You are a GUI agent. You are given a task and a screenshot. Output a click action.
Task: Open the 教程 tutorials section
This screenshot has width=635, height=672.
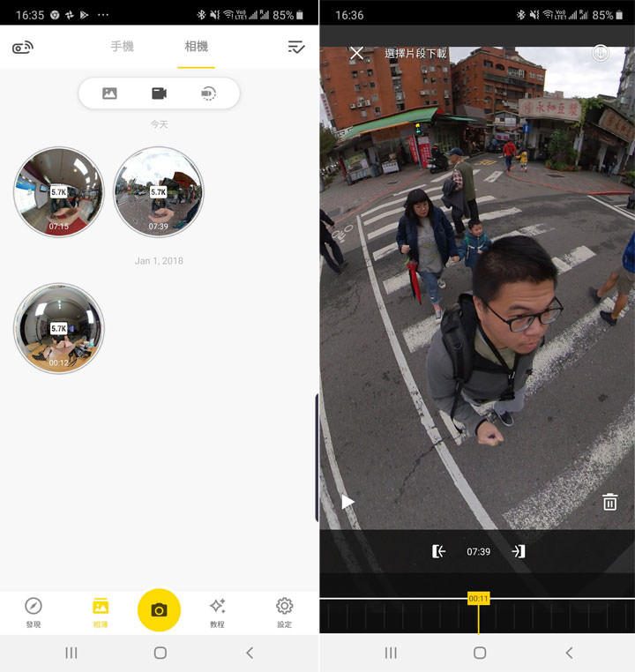tap(217, 612)
